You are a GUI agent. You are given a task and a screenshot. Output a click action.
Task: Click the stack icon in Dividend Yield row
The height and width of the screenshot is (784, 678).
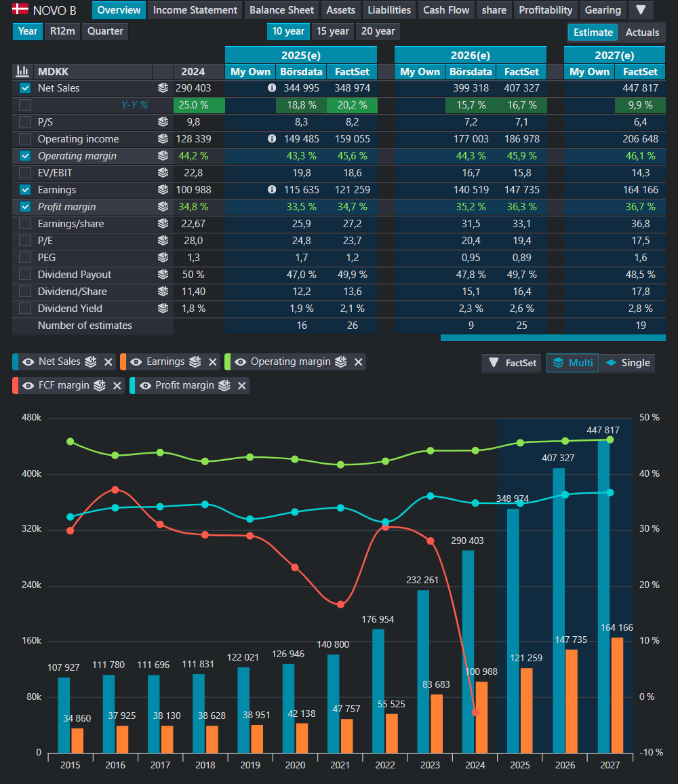click(163, 309)
